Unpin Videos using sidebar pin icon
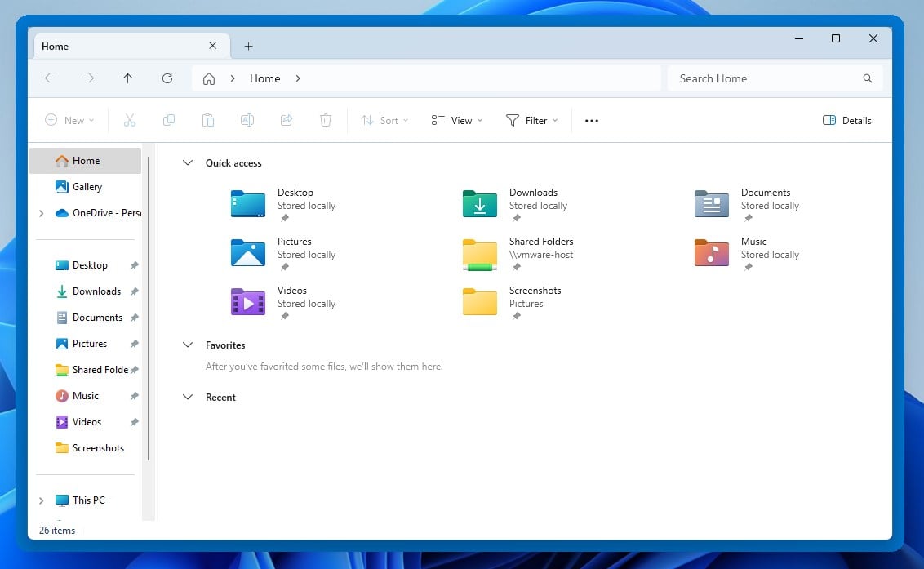This screenshot has width=924, height=569. [135, 421]
